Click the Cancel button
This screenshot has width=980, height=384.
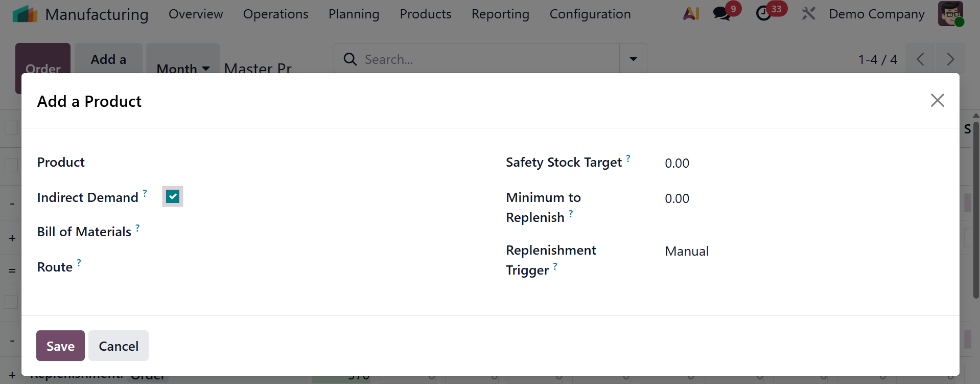(x=119, y=346)
